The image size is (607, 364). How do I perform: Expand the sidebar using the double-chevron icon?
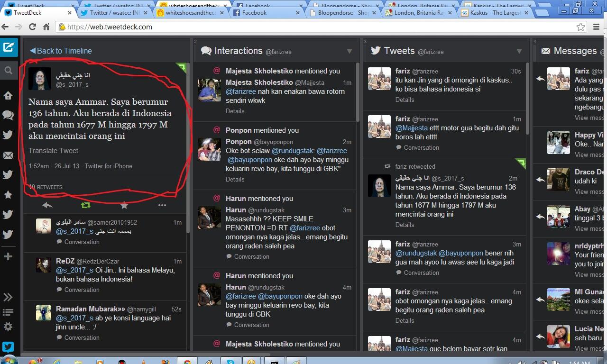[8, 297]
